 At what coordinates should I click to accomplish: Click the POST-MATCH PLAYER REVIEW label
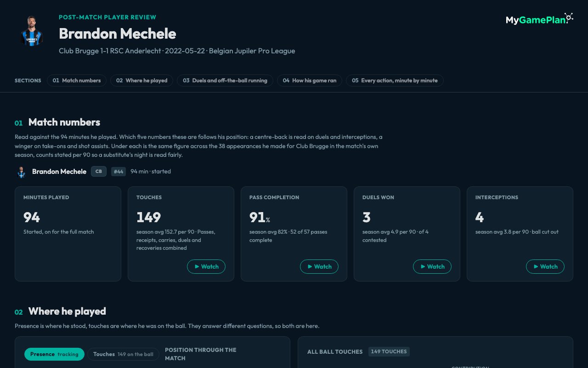[107, 17]
